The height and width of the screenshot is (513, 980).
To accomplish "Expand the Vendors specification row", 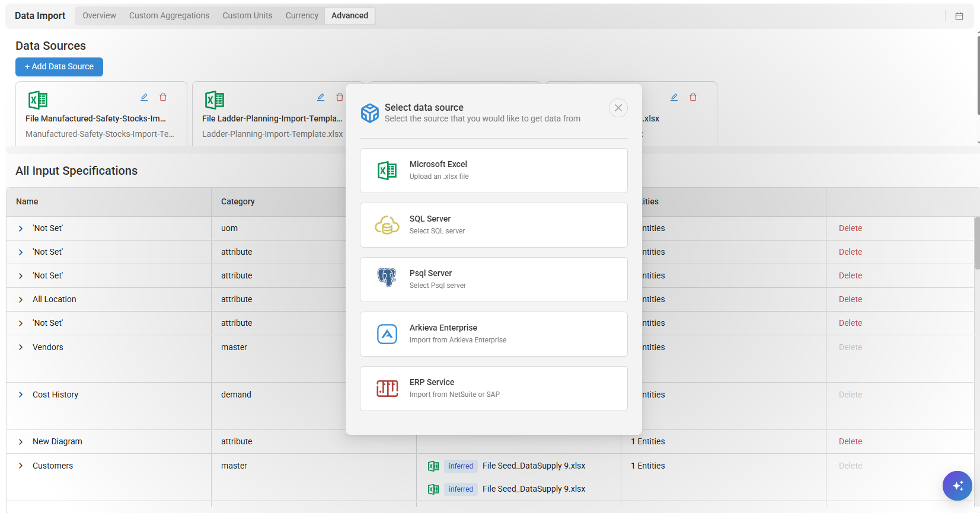I will coord(21,348).
